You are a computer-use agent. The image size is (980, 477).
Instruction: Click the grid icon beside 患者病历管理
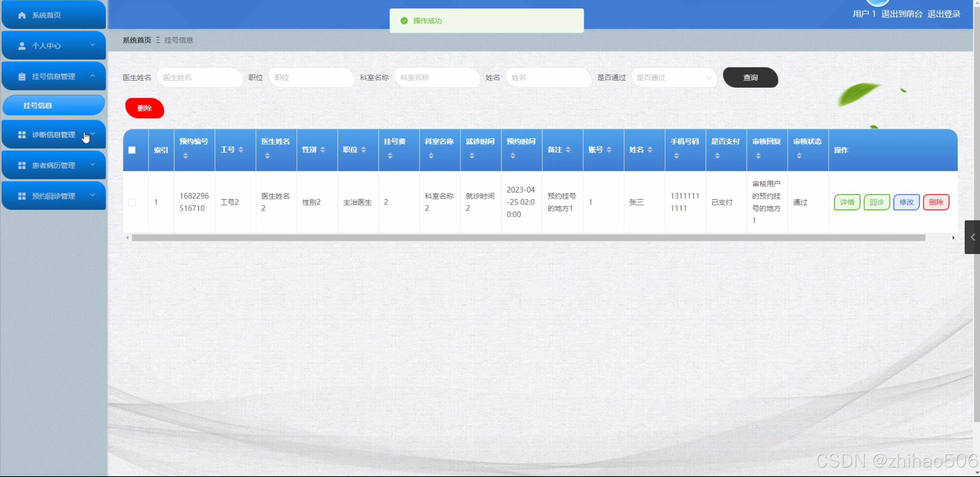coord(22,166)
